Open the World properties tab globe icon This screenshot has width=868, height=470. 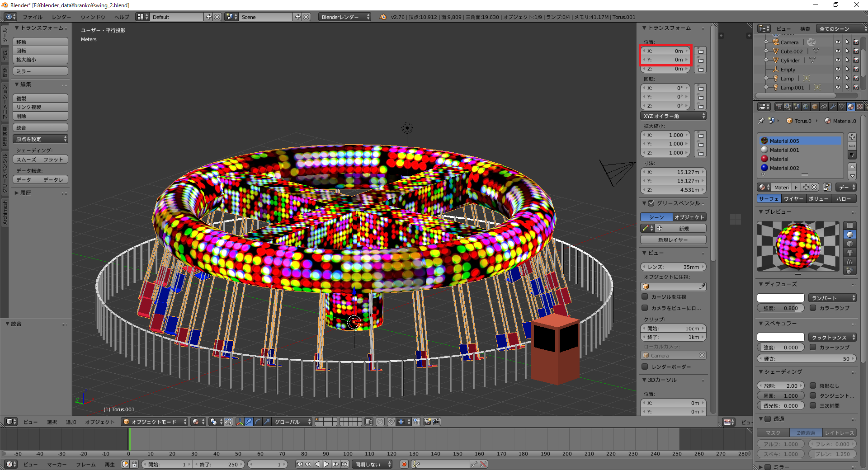tap(806, 107)
